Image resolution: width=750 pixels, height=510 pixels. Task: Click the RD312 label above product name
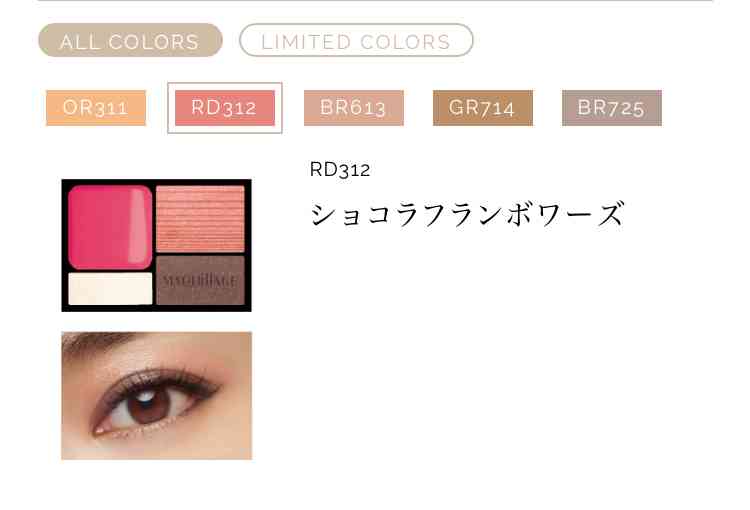pos(340,169)
